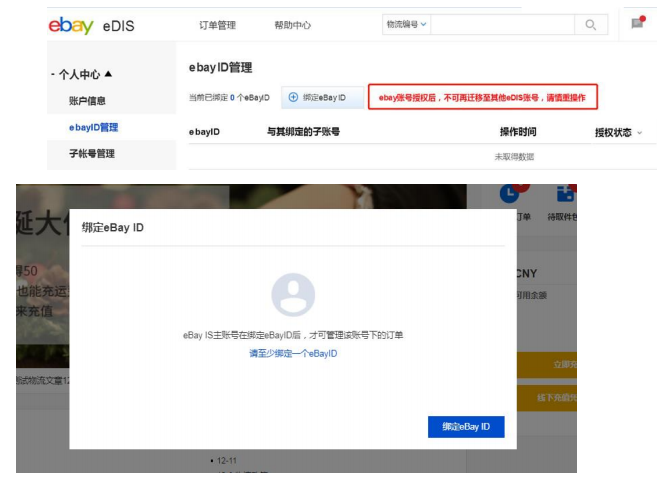
Task: Select ebayID管理 in the sidebar
Action: [x=93, y=127]
